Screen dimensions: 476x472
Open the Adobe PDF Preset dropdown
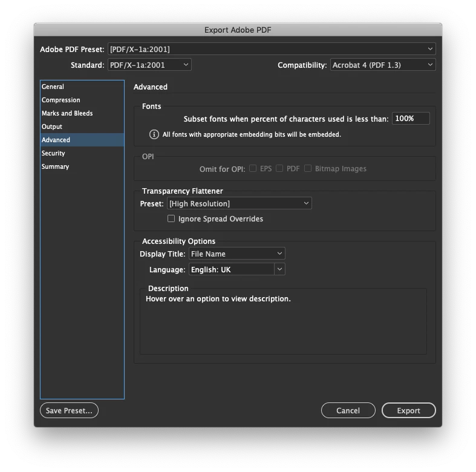(272, 49)
